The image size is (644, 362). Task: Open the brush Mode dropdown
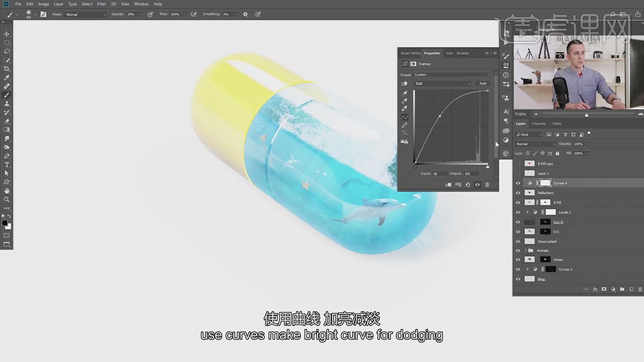[x=85, y=14]
